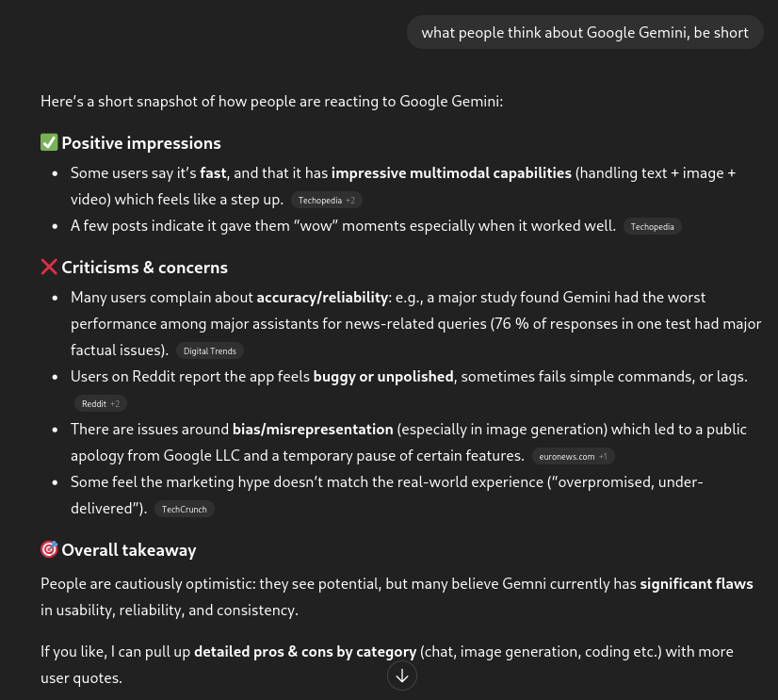This screenshot has height=700, width=778.
Task: Click the bold "significant flaws" text
Action: [x=696, y=584]
